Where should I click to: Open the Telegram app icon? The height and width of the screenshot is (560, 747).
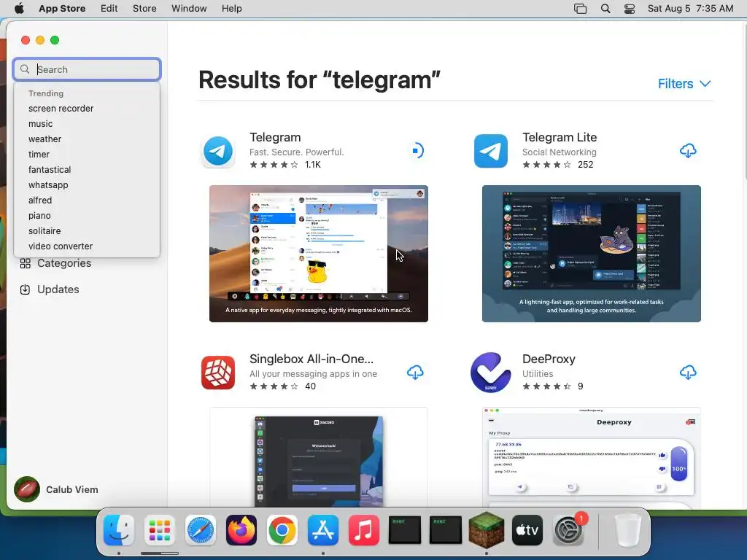217,152
